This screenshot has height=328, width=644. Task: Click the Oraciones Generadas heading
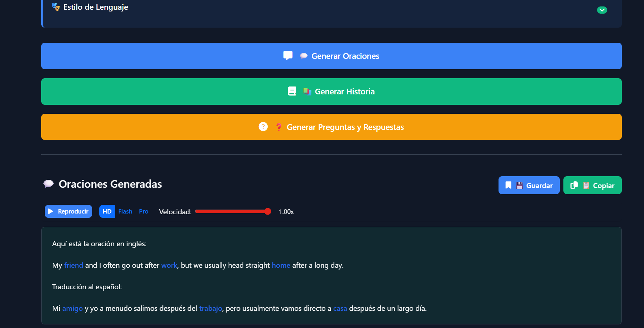pos(110,184)
